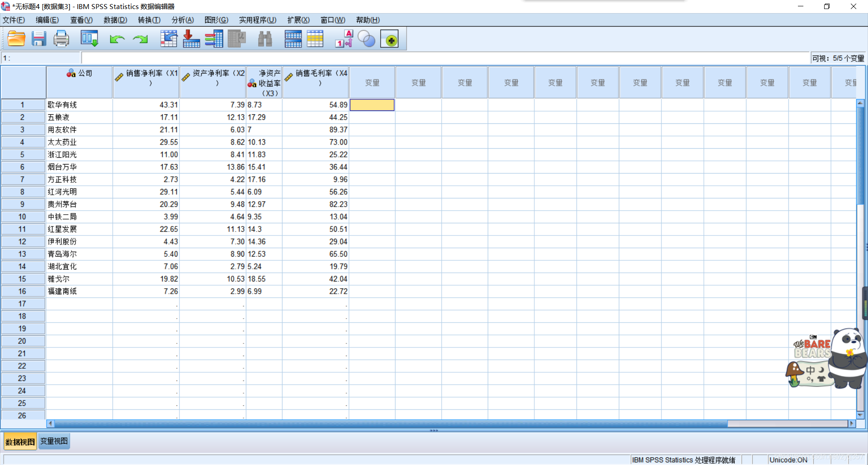Save the dataset with the floppy disk icon

(x=39, y=39)
